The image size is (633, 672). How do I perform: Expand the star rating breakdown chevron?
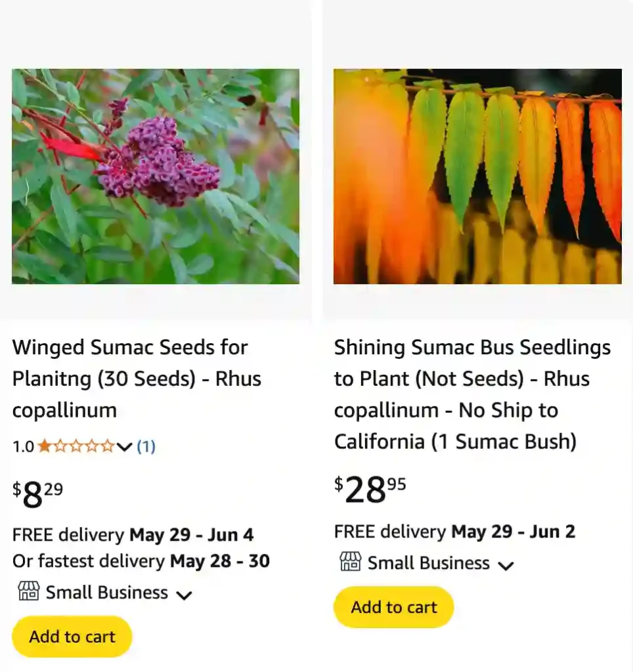pos(125,448)
